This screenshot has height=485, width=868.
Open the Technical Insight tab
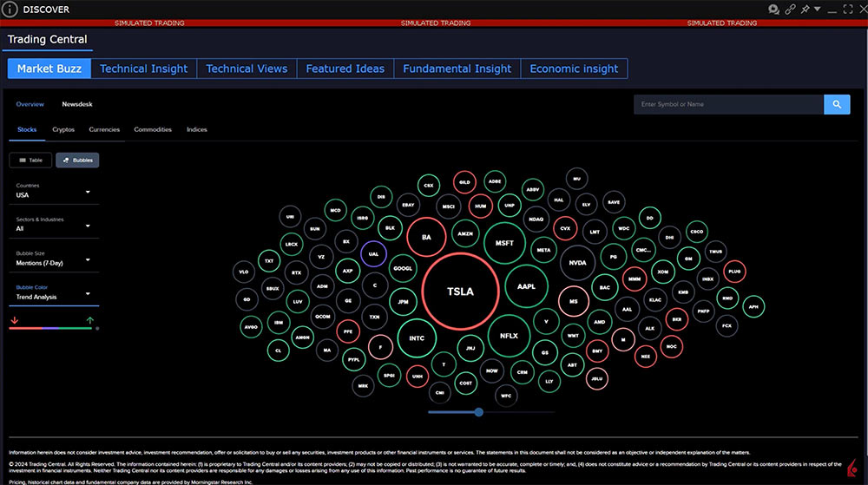pos(143,69)
